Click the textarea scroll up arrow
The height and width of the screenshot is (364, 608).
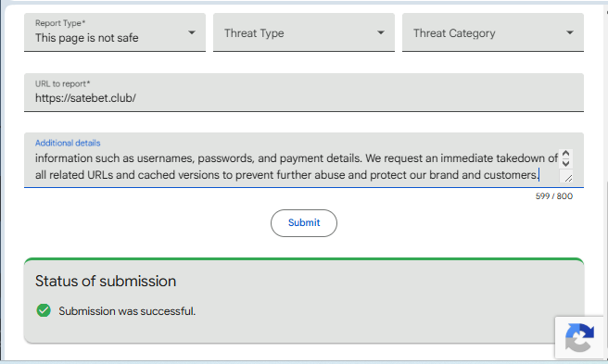[565, 154]
